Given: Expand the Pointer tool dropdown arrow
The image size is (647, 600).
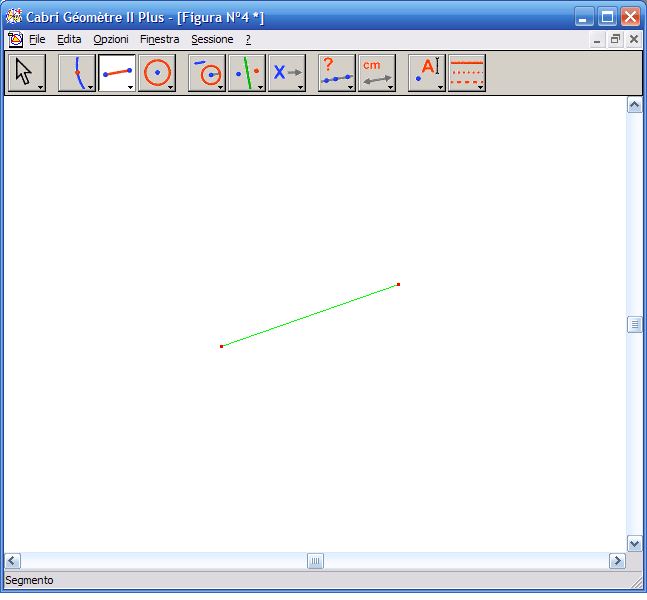Looking at the screenshot, I should 40,87.
